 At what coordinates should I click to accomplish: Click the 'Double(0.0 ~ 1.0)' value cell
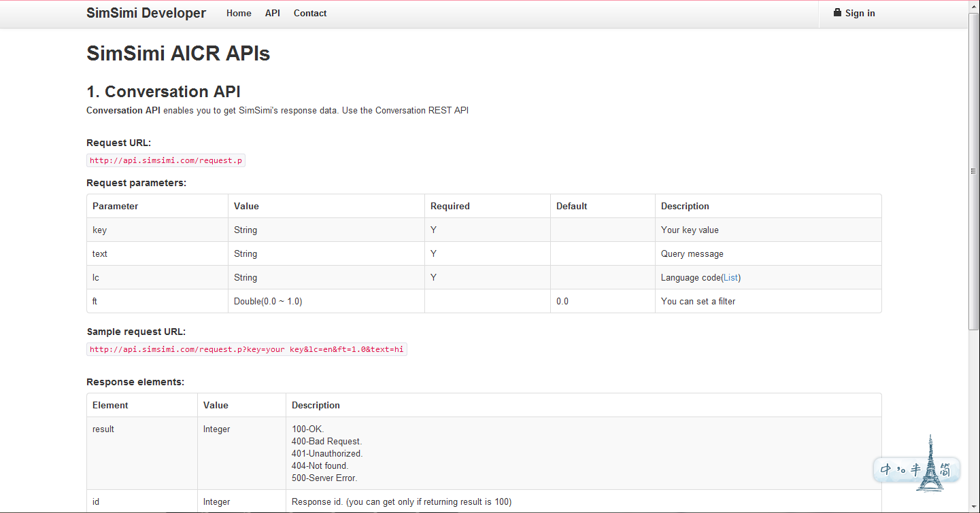pyautogui.click(x=268, y=302)
